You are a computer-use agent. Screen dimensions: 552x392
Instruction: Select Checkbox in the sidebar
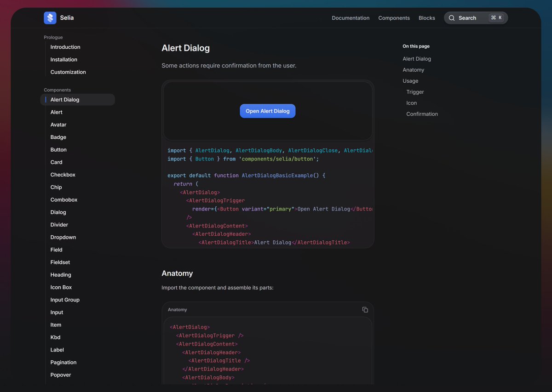[63, 175]
